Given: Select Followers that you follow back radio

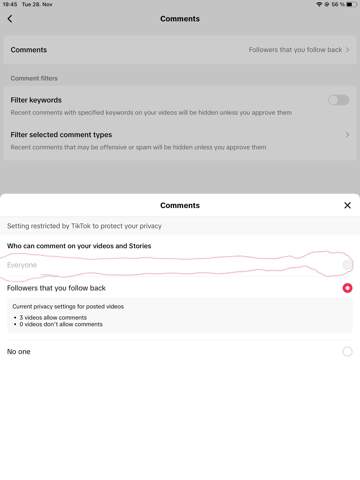Looking at the screenshot, I should [x=347, y=288].
